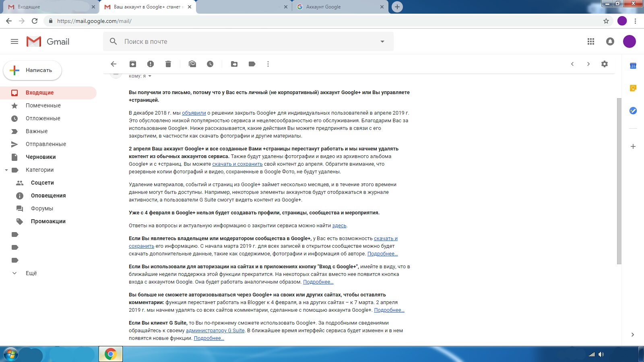Open the Chrome profile avatar in toolbar

(x=622, y=21)
